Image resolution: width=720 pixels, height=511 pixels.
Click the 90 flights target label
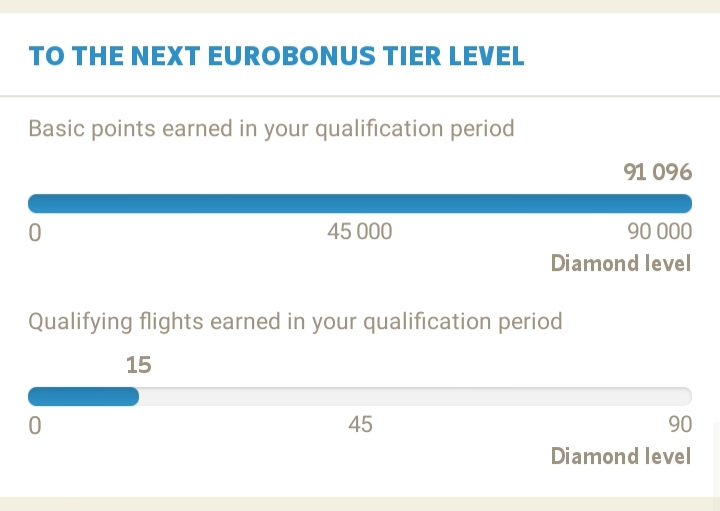tap(680, 425)
